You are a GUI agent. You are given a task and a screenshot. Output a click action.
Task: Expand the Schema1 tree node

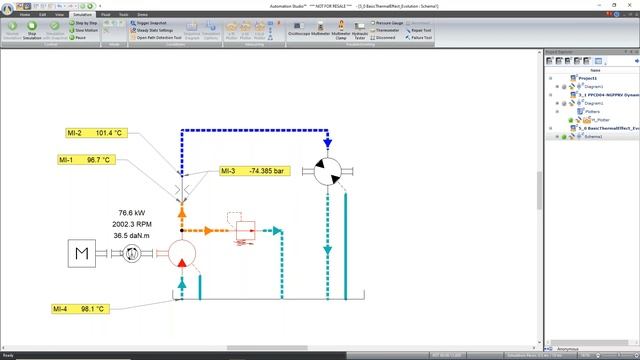(557, 137)
